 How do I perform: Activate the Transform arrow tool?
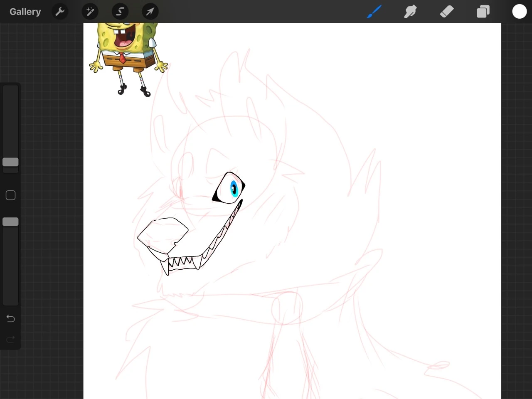(x=150, y=11)
